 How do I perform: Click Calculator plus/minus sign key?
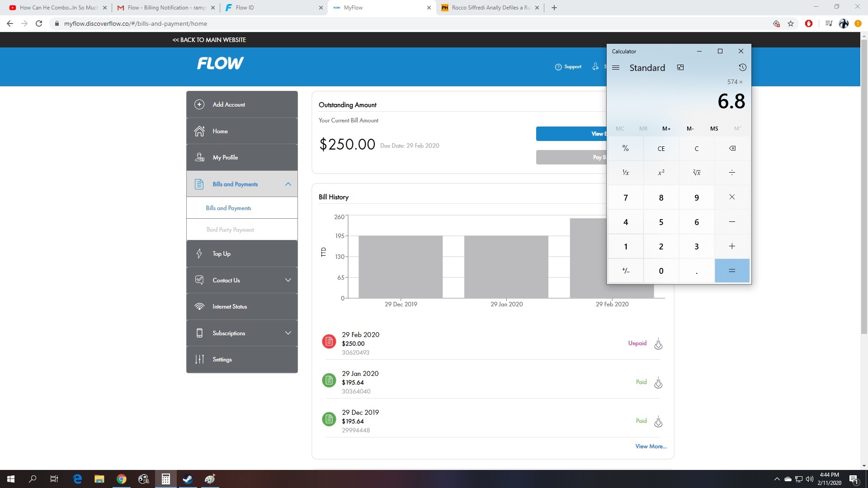tap(626, 271)
